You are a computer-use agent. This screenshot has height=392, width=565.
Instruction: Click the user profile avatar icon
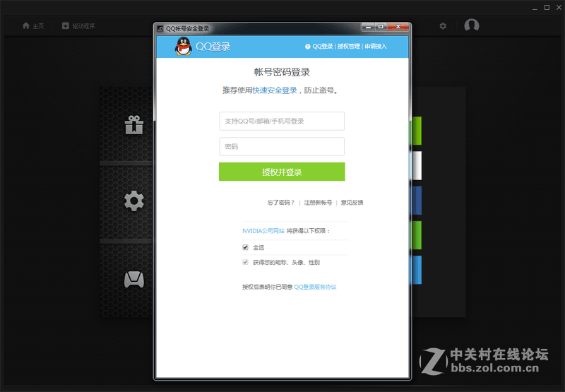[x=471, y=25]
